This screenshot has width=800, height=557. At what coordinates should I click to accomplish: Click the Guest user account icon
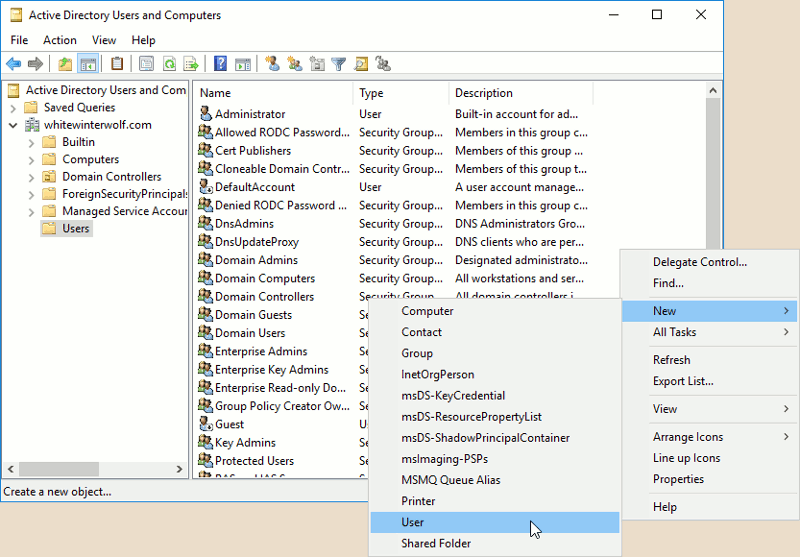coord(206,423)
